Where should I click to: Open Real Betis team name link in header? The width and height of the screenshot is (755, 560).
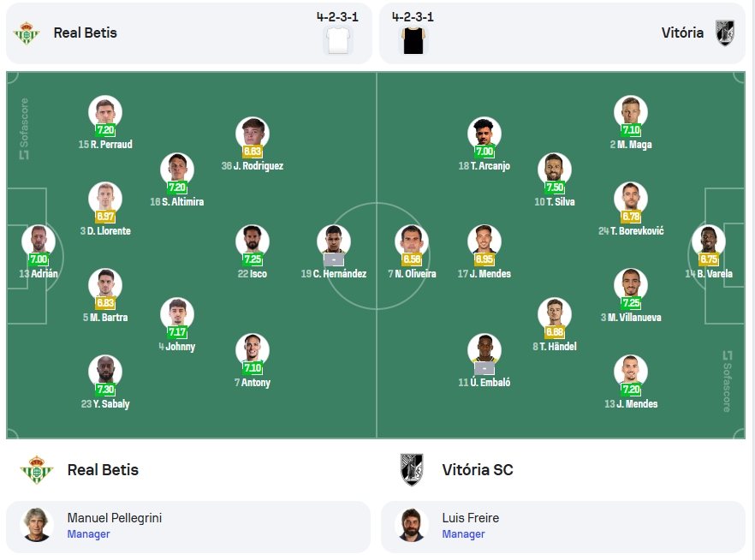pyautogui.click(x=86, y=33)
